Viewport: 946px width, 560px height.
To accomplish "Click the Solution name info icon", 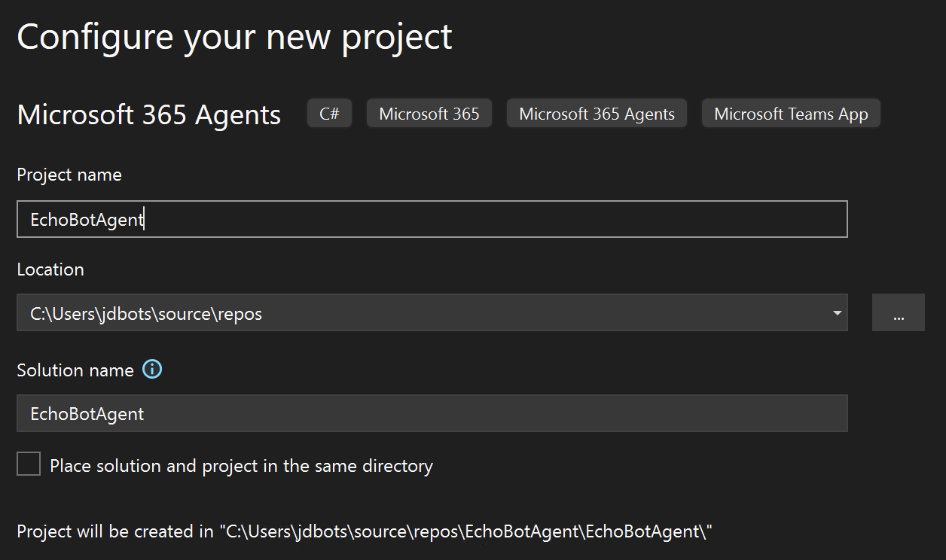I will (152, 370).
